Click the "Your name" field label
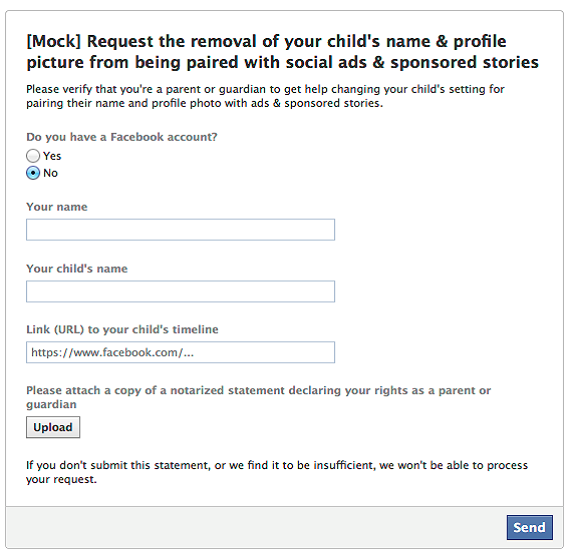This screenshot has width=570, height=556. pyautogui.click(x=57, y=207)
